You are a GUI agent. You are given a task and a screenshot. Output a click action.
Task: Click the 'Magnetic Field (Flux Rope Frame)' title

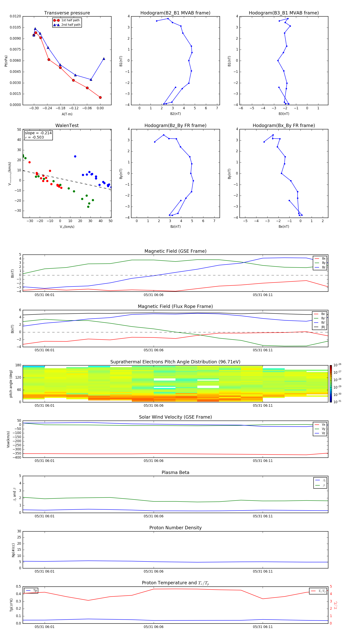(175, 307)
